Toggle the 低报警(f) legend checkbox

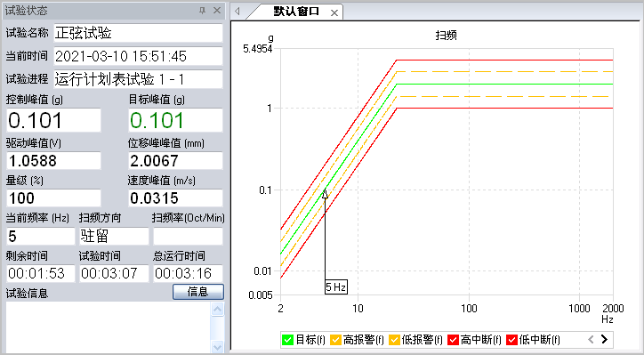pos(394,340)
